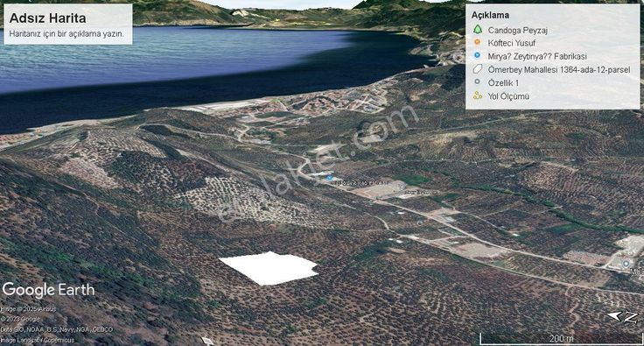Image resolution: width=644 pixels, height=346 pixels.
Task: Click the Açıklama legend header
Action: click(x=490, y=15)
